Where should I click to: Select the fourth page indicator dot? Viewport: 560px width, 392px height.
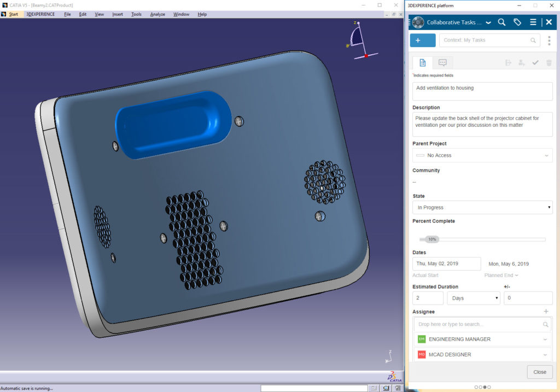pyautogui.click(x=489, y=387)
